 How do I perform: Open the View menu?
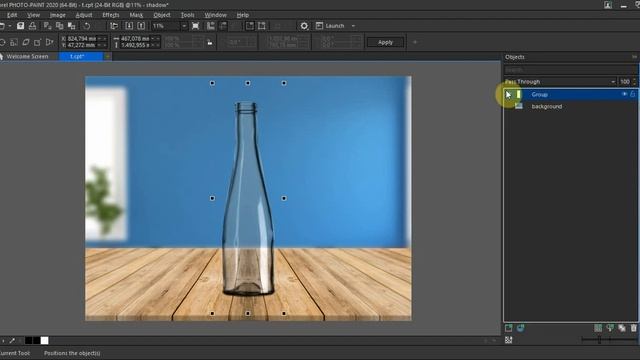[33, 15]
